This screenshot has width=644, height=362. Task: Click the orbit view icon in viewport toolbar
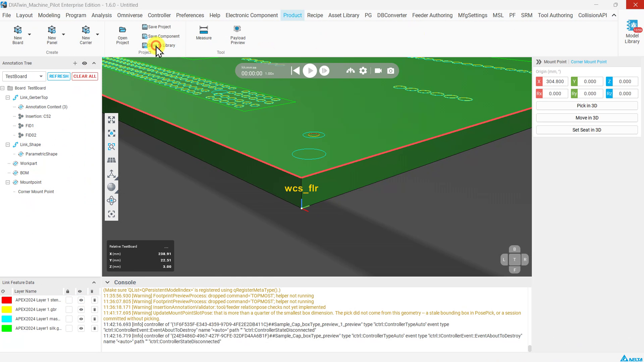point(111,200)
